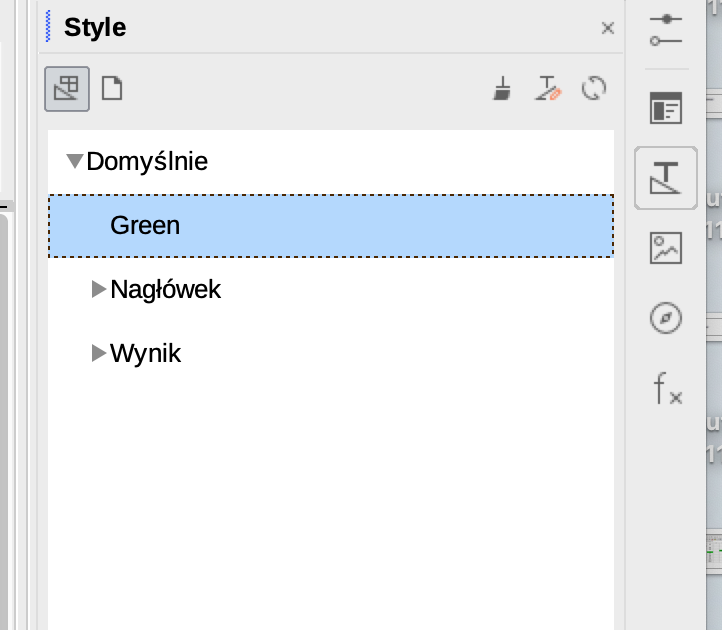Close the Style panel
The image size is (722, 630).
608,28
